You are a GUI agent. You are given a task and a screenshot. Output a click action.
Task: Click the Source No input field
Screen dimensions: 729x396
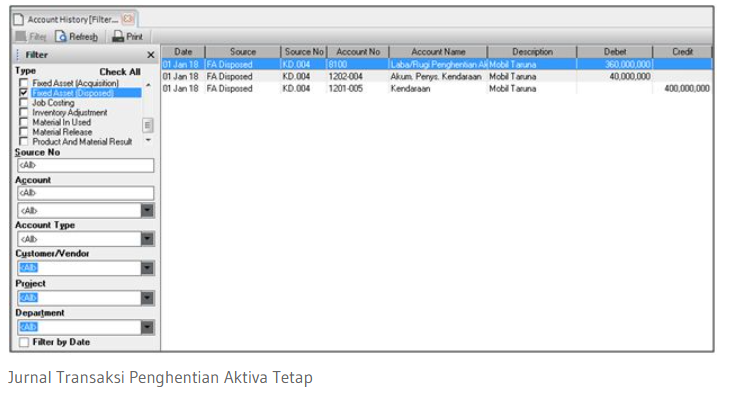(86, 165)
